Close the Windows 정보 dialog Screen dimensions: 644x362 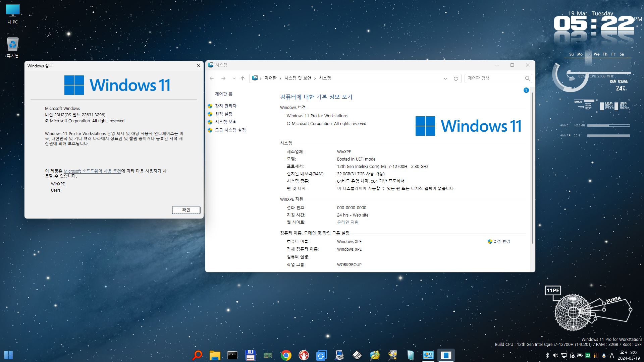(198, 66)
